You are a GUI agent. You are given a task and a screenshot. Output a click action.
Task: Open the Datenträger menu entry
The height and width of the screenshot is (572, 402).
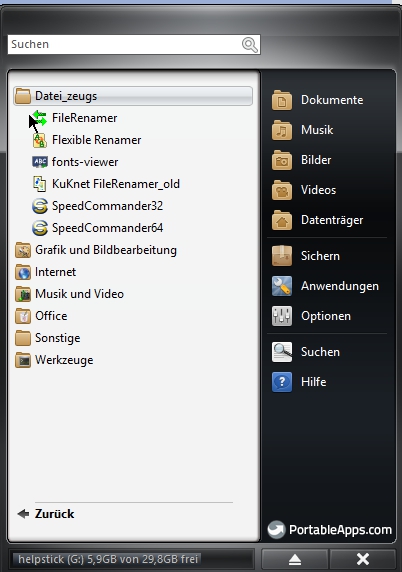point(328,220)
